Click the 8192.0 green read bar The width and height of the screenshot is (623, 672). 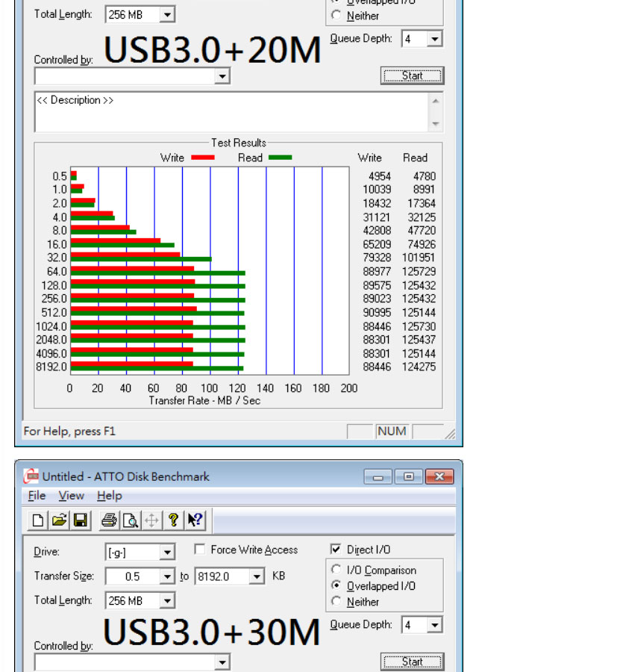157,369
